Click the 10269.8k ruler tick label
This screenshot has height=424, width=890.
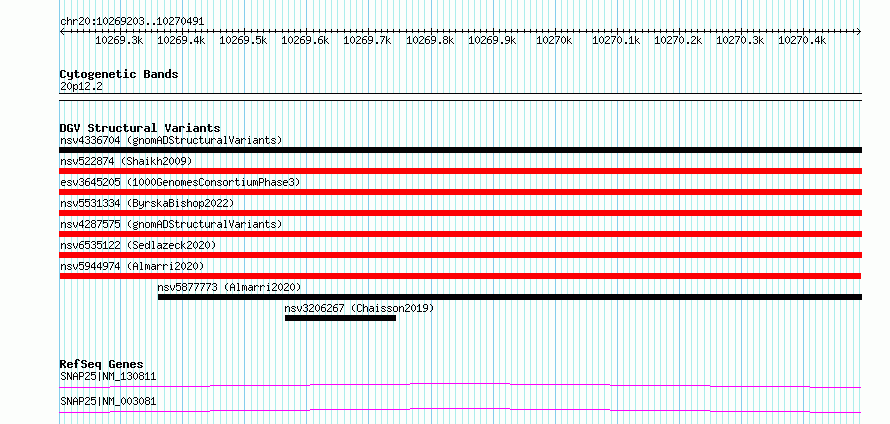click(430, 40)
